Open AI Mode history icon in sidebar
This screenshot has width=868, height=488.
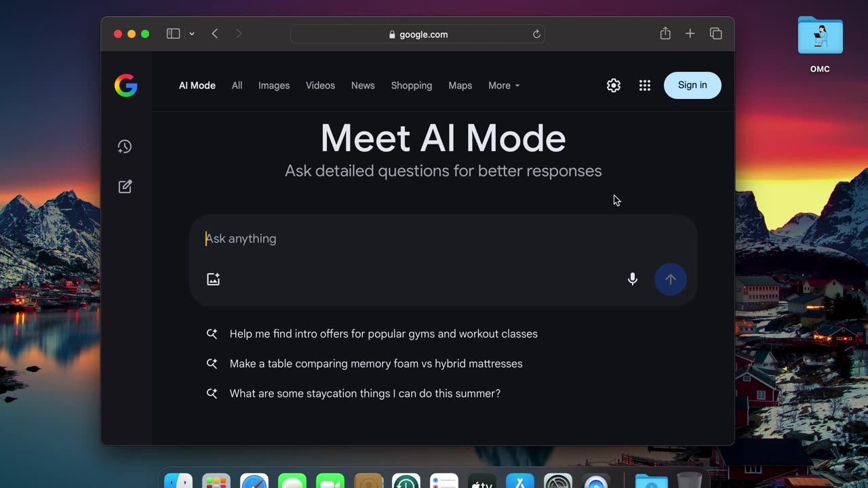125,146
